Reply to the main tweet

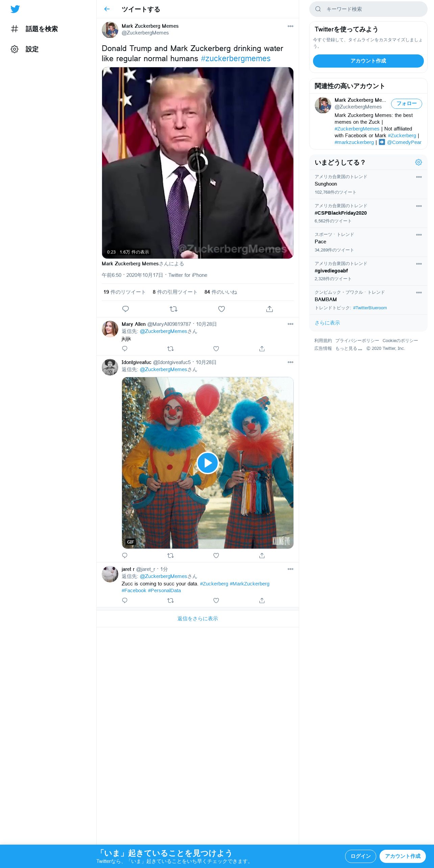click(x=125, y=309)
